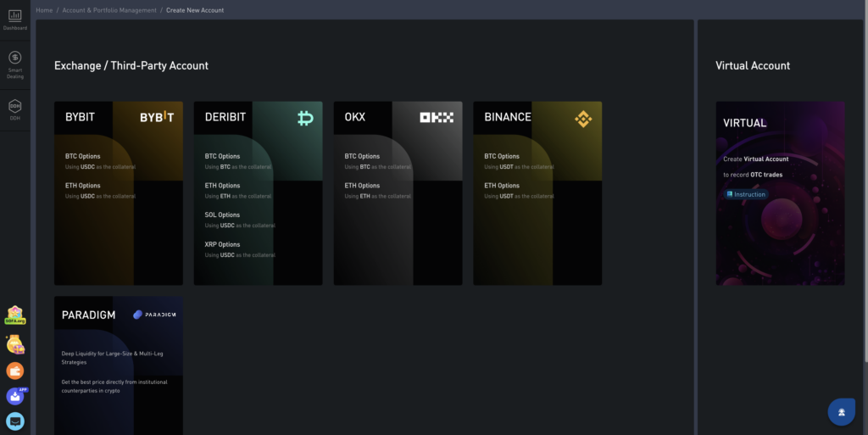Image resolution: width=868 pixels, height=435 pixels.
Task: Click the orange wallet icon
Action: pyautogui.click(x=15, y=371)
